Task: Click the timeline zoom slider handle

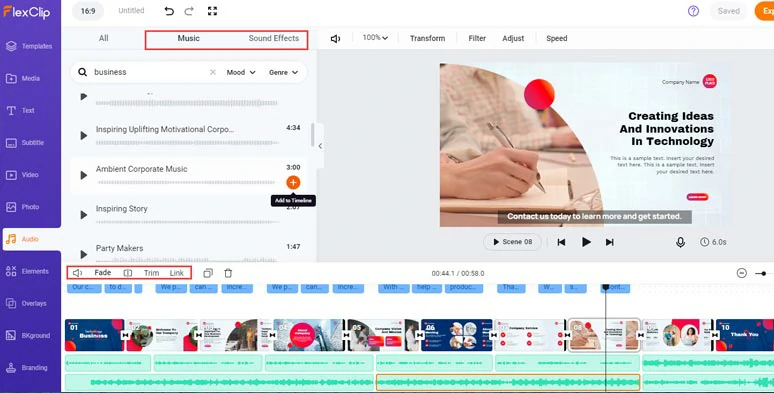Action: 764,273
